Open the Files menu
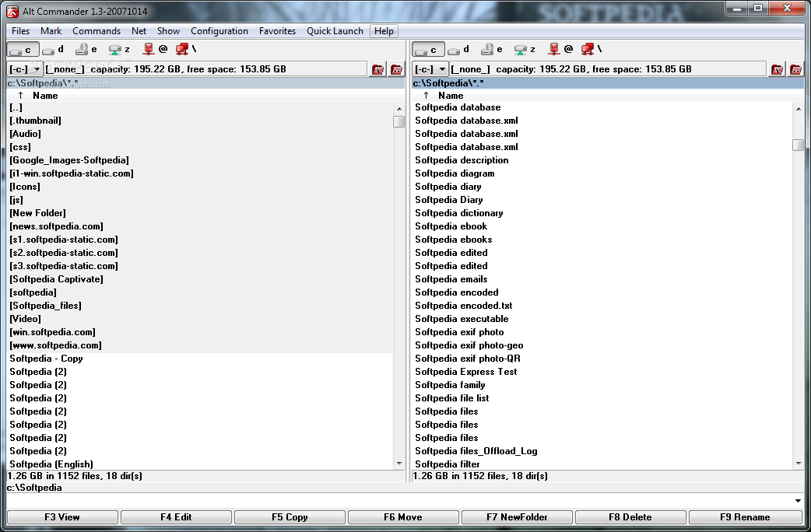 coord(21,31)
